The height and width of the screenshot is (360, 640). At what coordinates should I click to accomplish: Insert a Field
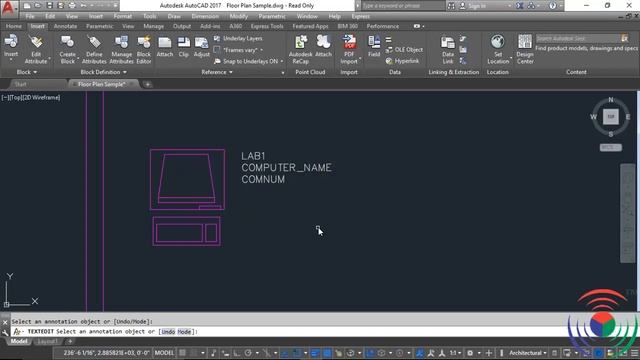tap(374, 46)
